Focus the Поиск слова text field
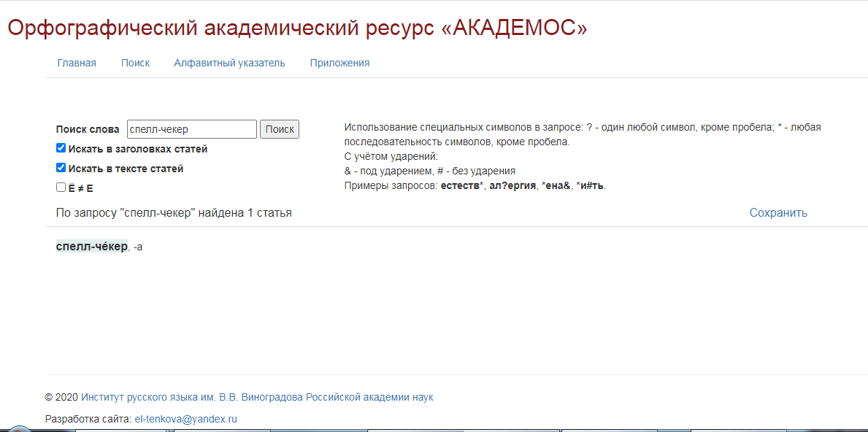Screen dimensions: 868x432 coord(191,129)
